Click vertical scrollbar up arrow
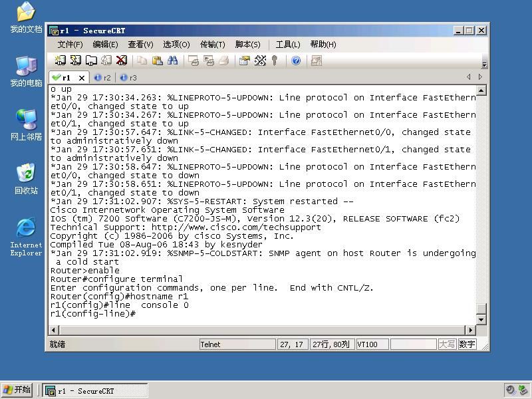Viewport: 532px width, 399px height. point(481,90)
